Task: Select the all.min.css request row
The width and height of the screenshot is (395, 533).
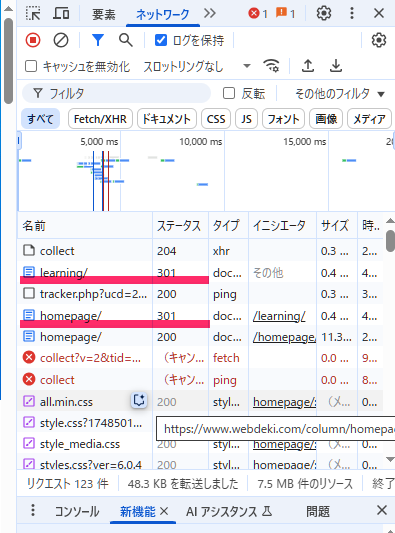Action: pyautogui.click(x=200, y=402)
